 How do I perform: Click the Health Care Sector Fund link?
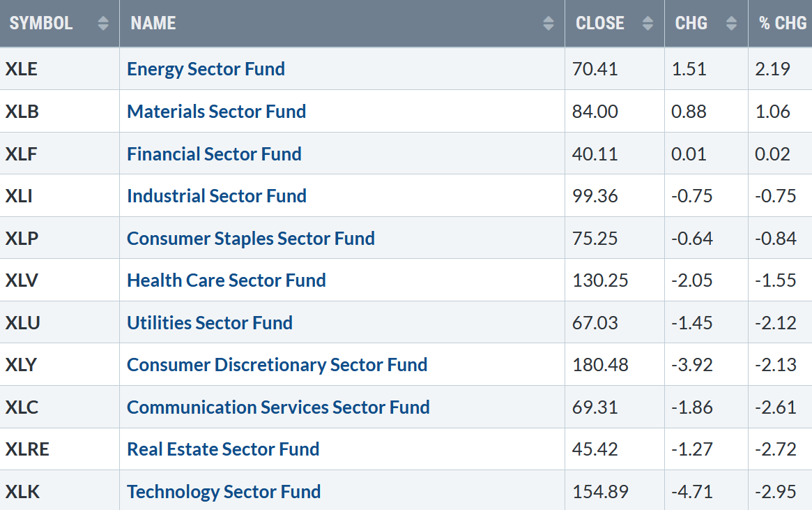pos(226,280)
